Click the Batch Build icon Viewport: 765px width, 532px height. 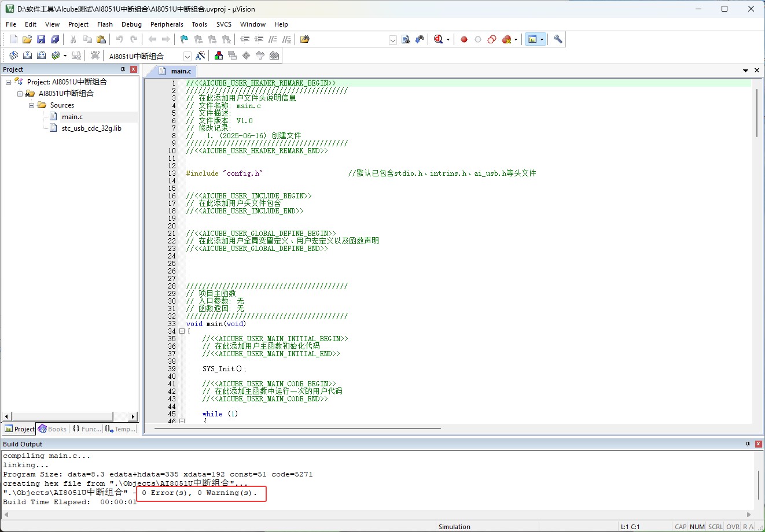(56, 56)
